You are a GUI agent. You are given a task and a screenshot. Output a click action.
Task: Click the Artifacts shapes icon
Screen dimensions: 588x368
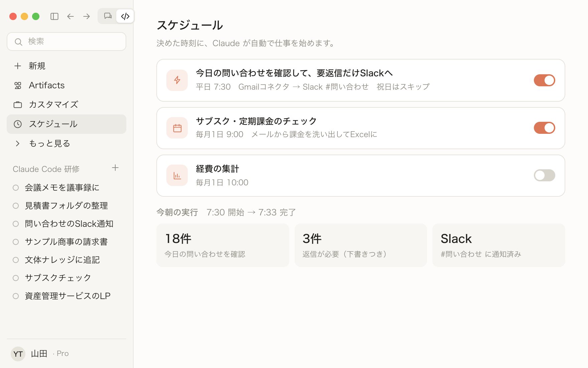click(18, 85)
